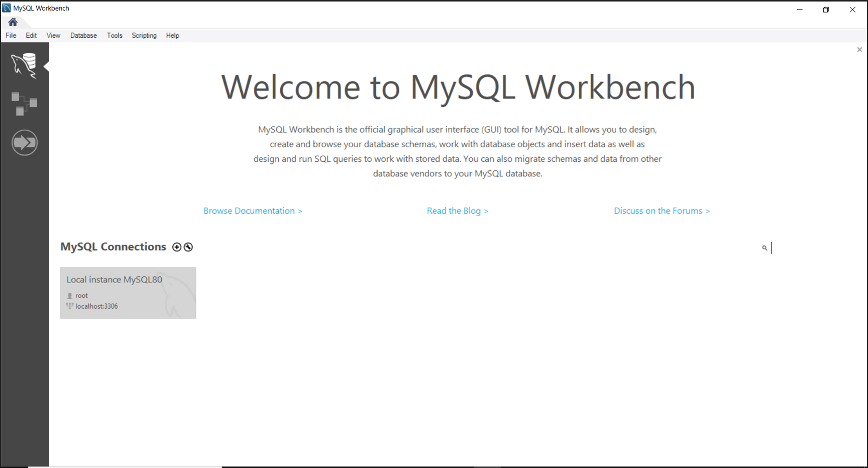Dismiss the welcome banner

tap(859, 49)
